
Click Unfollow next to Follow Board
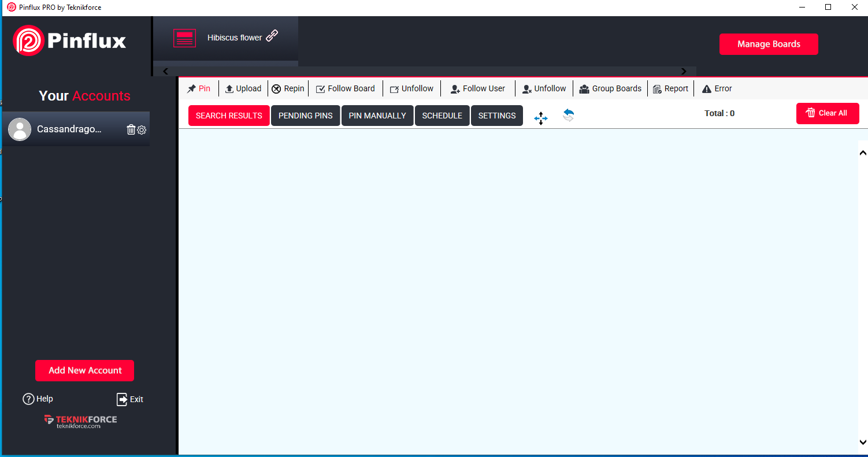(x=411, y=88)
